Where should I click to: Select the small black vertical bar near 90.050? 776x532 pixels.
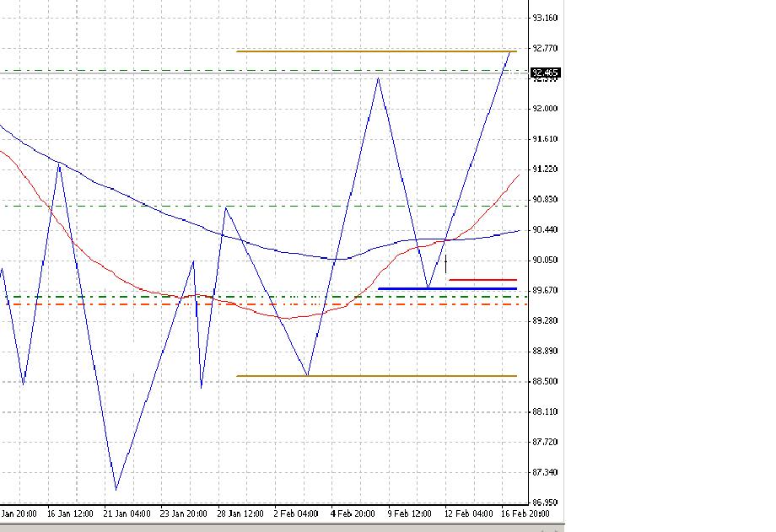coord(446,264)
